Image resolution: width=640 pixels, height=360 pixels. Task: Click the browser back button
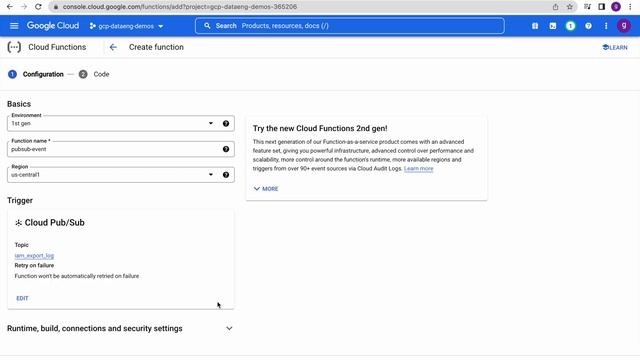(x=10, y=7)
